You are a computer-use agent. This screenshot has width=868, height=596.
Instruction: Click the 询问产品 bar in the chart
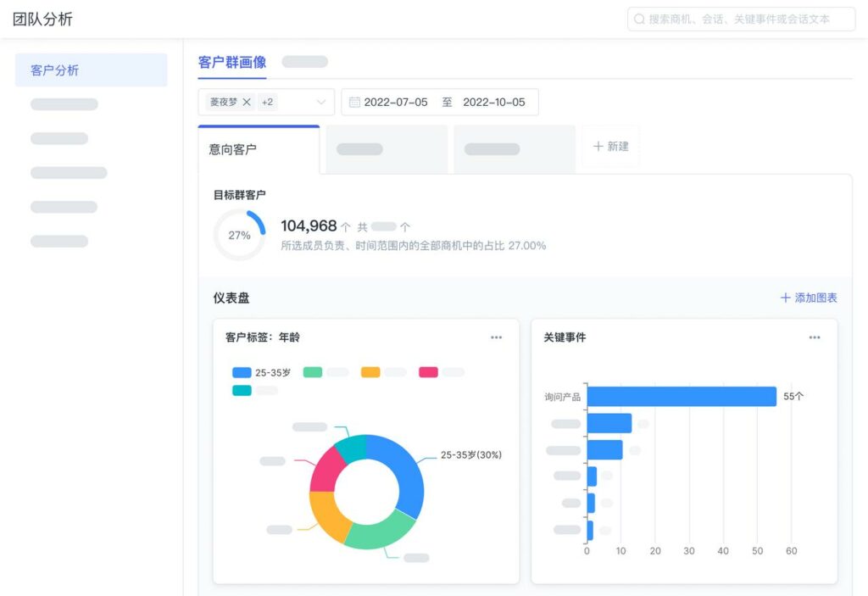pos(681,397)
